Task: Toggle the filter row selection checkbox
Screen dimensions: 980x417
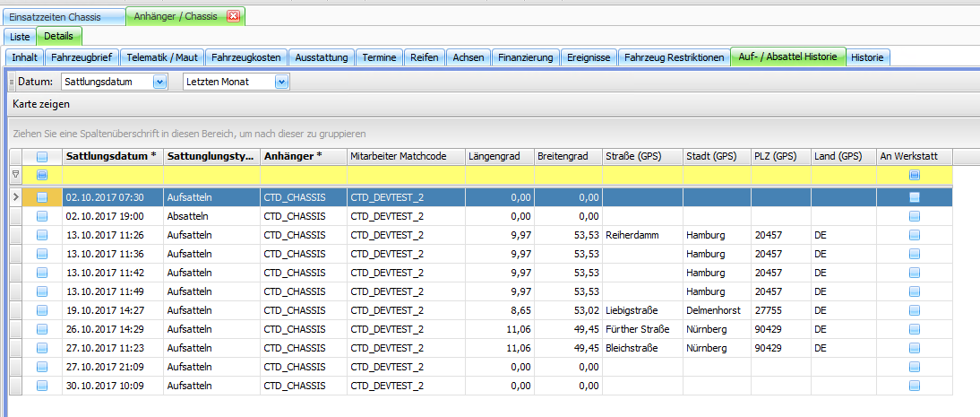Action: 41,176
